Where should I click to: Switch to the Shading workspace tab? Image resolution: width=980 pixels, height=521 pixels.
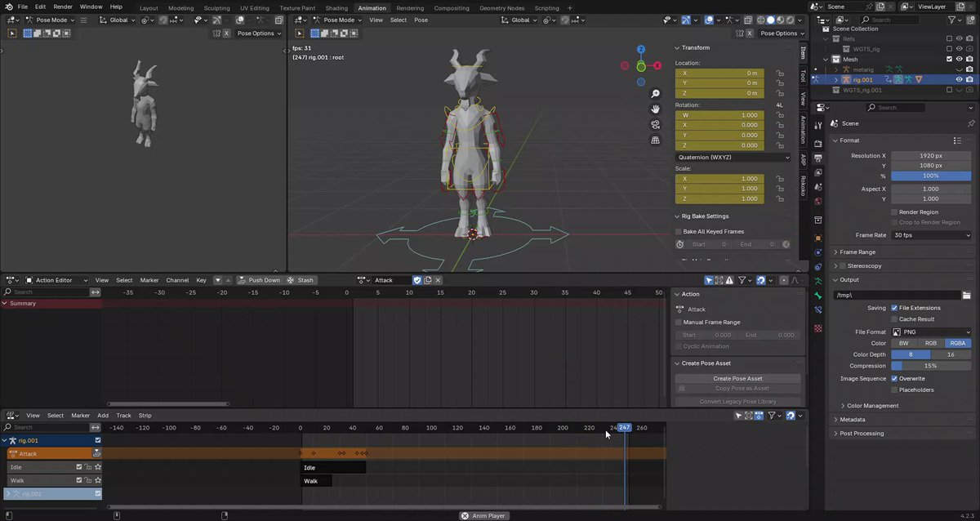336,8
